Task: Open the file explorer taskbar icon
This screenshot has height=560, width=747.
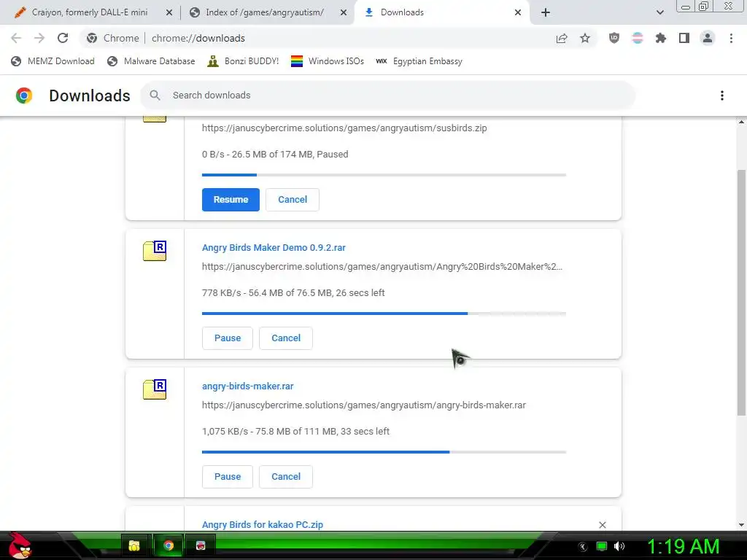Action: (x=135, y=545)
